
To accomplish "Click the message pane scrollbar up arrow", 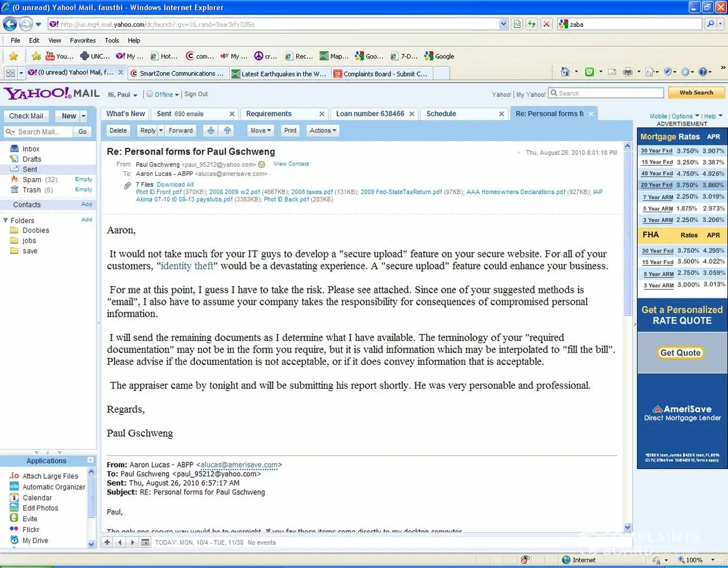I will coord(628,146).
